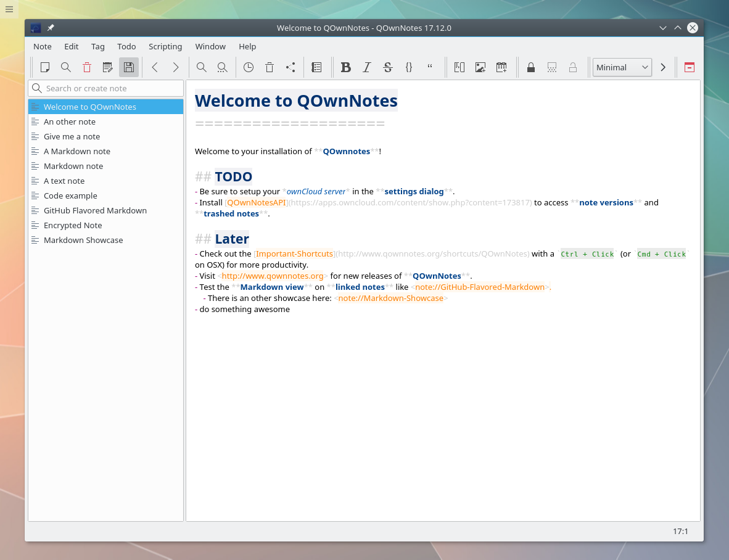Image resolution: width=729 pixels, height=560 pixels.
Task: Click the bold formatting button
Action: (x=346, y=67)
